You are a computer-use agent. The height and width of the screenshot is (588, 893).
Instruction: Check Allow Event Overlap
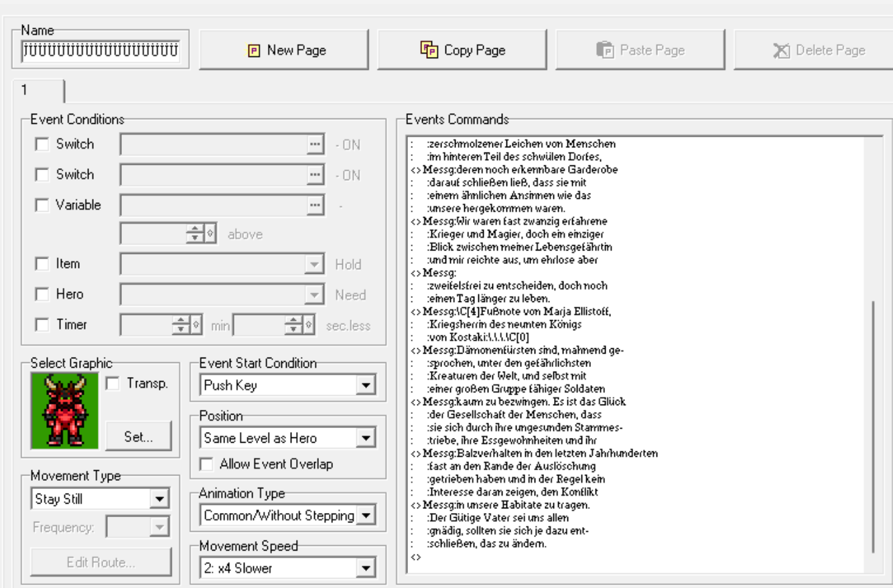[x=207, y=464]
